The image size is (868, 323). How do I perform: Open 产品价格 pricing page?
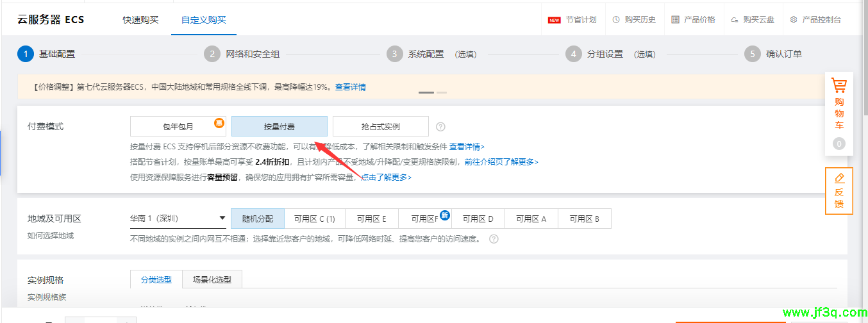(x=693, y=20)
